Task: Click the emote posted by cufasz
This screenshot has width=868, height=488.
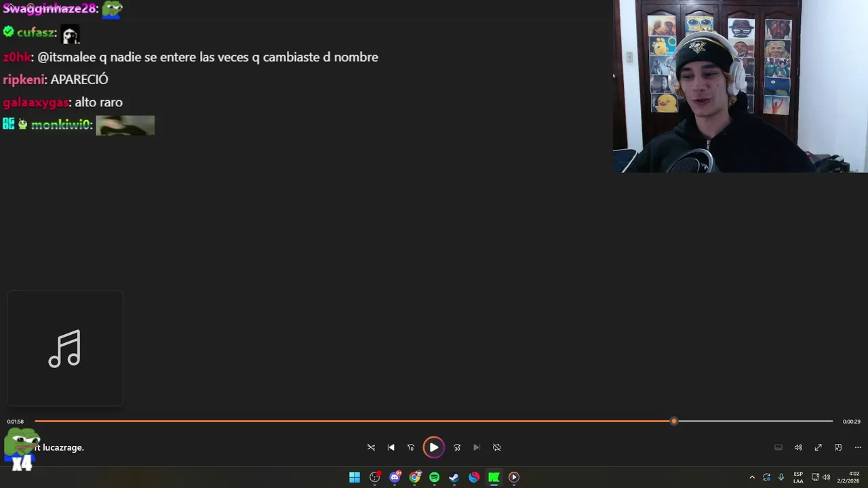Action: [71, 34]
